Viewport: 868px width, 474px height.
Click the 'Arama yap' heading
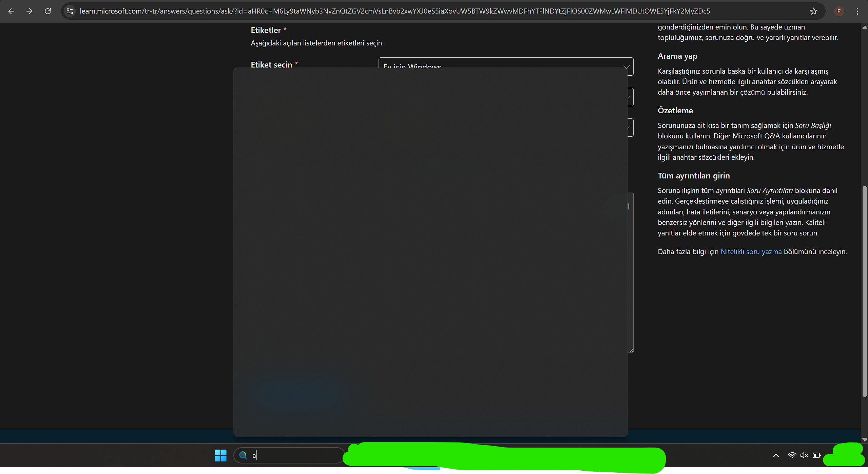(x=677, y=56)
